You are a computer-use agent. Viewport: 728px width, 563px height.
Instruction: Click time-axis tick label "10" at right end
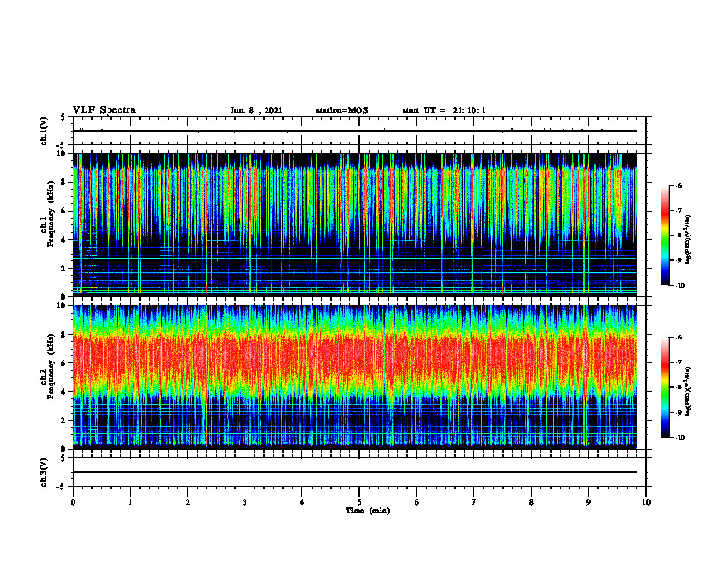(x=646, y=502)
